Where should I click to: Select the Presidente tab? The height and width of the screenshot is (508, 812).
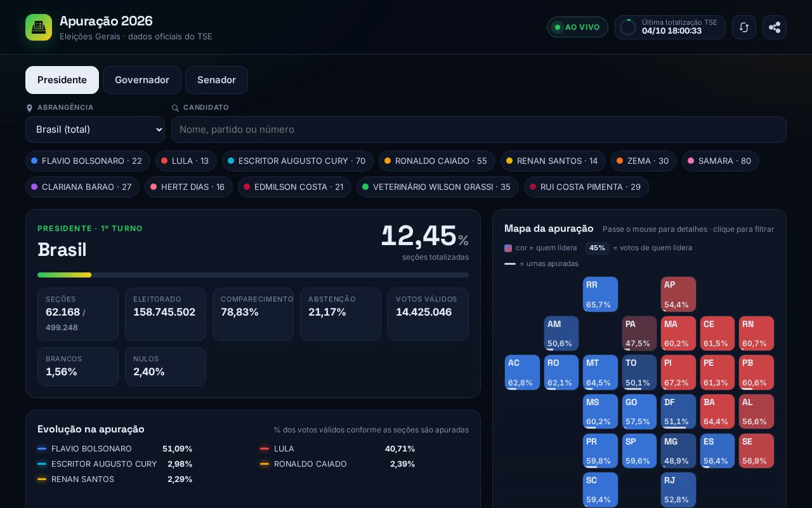[x=62, y=80]
